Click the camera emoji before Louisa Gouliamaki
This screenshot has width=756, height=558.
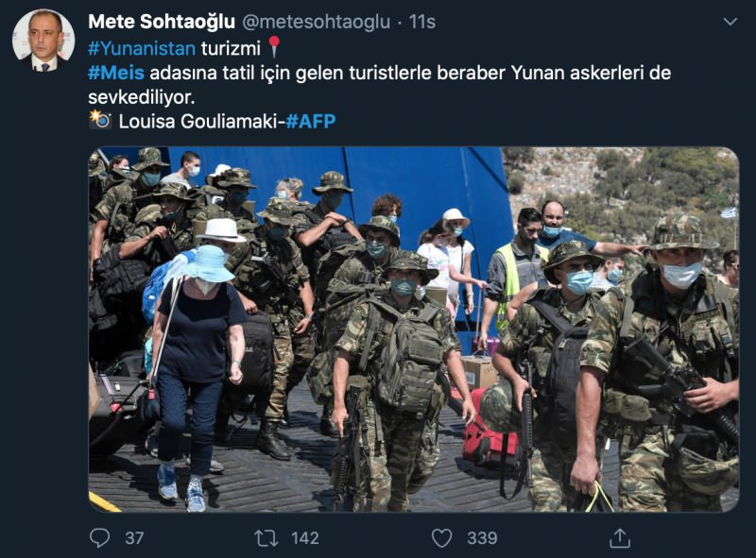pos(100,120)
